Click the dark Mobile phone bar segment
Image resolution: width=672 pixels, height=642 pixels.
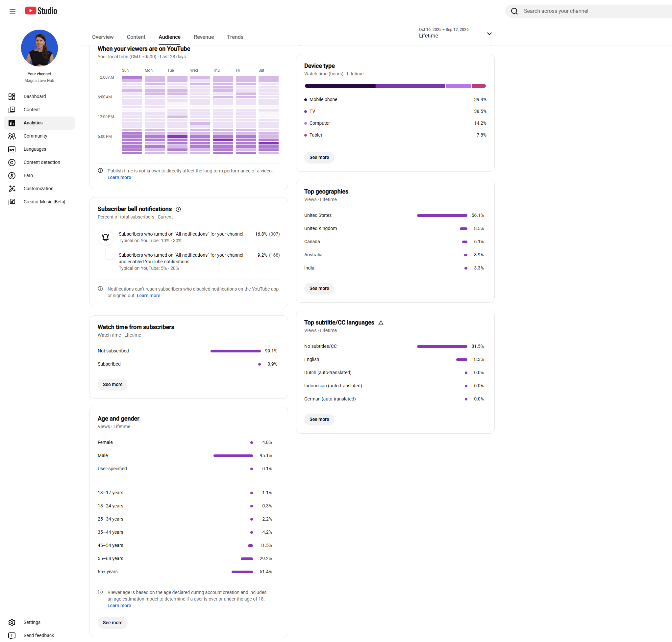coord(340,86)
